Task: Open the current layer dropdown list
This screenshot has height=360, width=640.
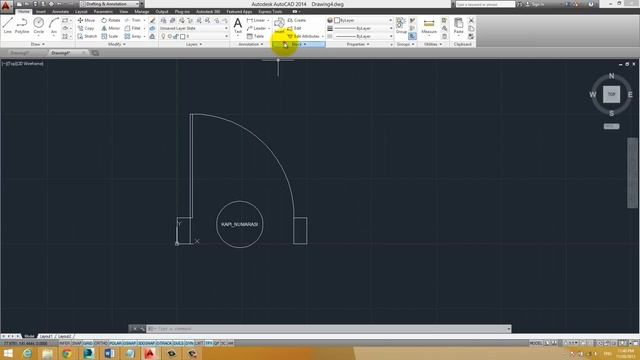Action: coord(194,36)
